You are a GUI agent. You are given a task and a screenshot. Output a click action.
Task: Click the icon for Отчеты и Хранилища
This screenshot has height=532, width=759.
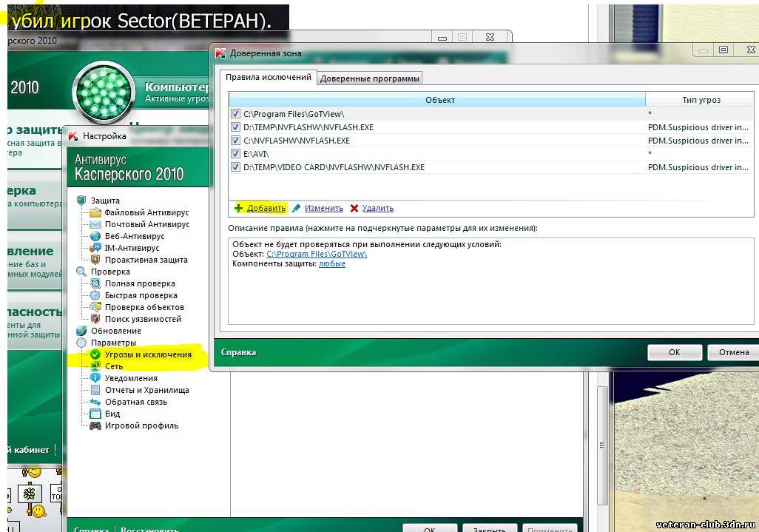click(x=95, y=390)
